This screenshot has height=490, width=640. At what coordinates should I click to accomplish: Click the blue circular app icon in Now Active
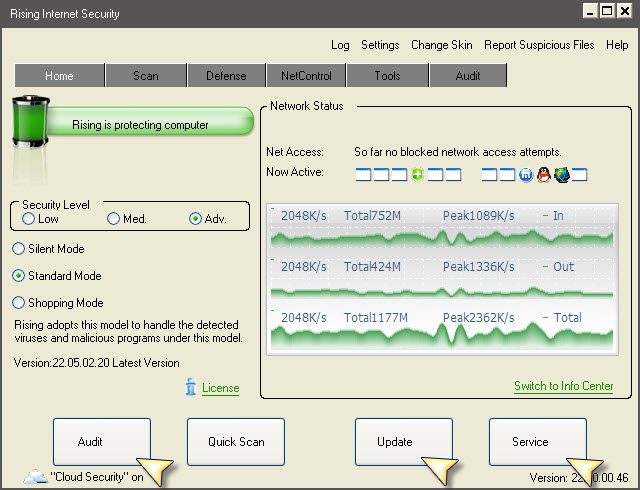(525, 175)
